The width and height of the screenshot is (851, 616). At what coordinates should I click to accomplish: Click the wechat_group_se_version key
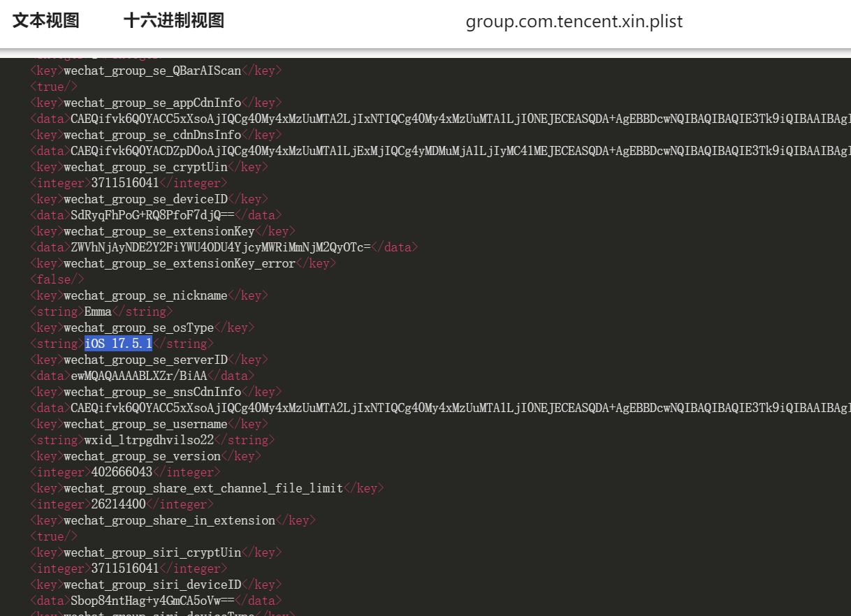click(140, 455)
